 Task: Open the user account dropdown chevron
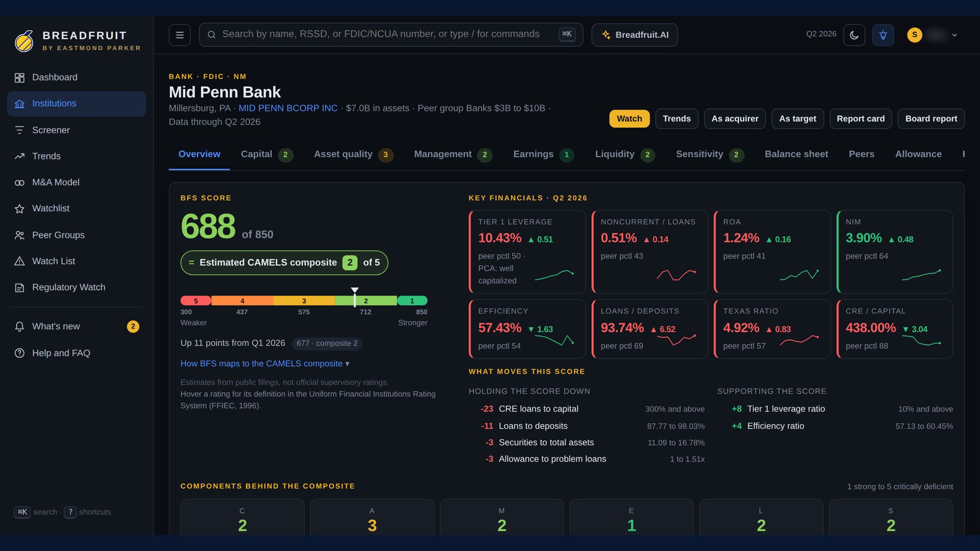pos(954,35)
